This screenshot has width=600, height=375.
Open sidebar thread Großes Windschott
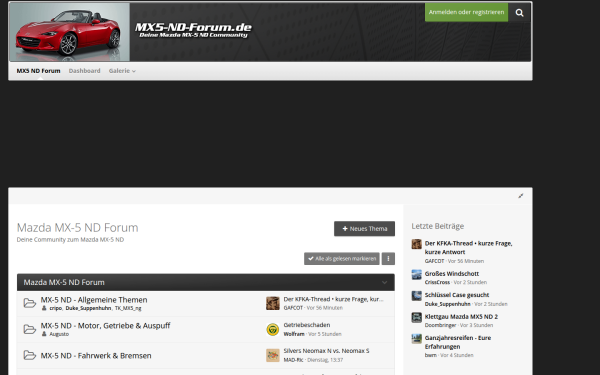[x=452, y=274]
